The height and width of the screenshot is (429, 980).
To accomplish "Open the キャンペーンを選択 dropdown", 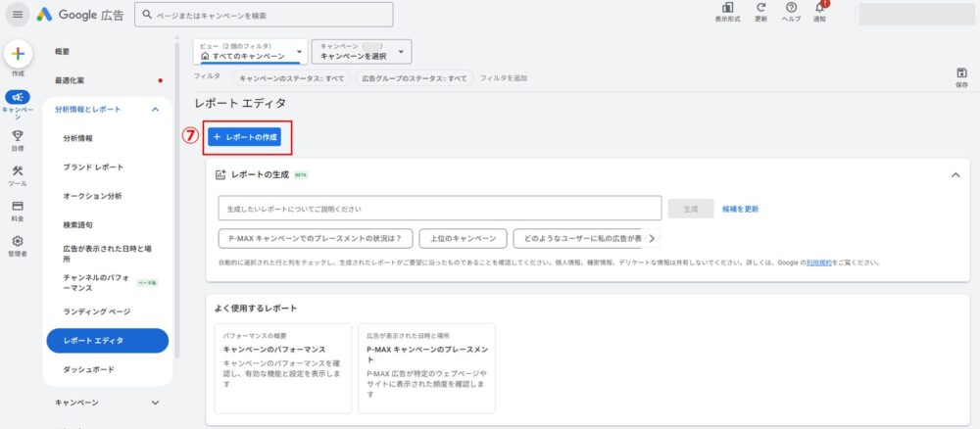I will pyautogui.click(x=362, y=52).
